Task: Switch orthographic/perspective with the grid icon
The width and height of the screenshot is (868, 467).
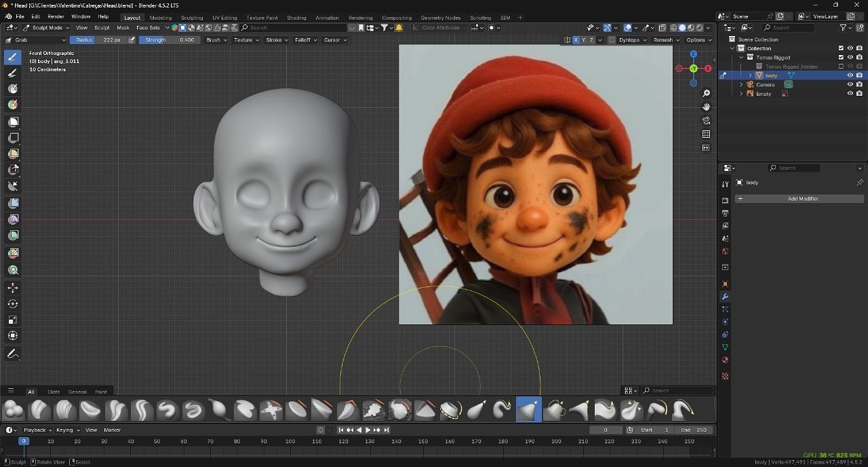Action: coord(706,134)
